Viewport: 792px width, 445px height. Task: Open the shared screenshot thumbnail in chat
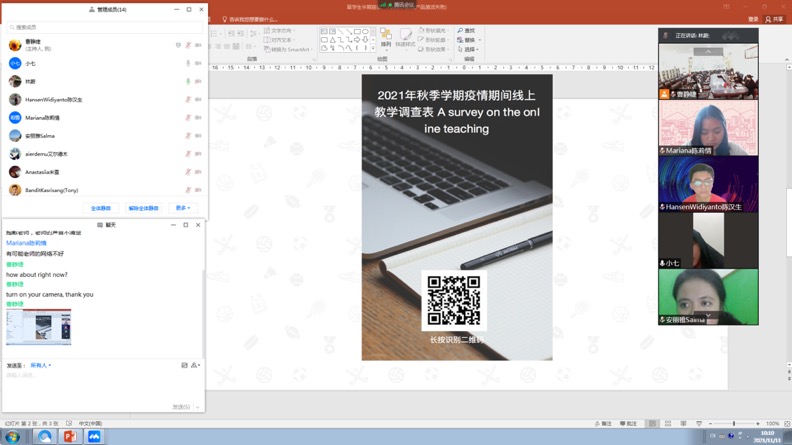click(38, 327)
